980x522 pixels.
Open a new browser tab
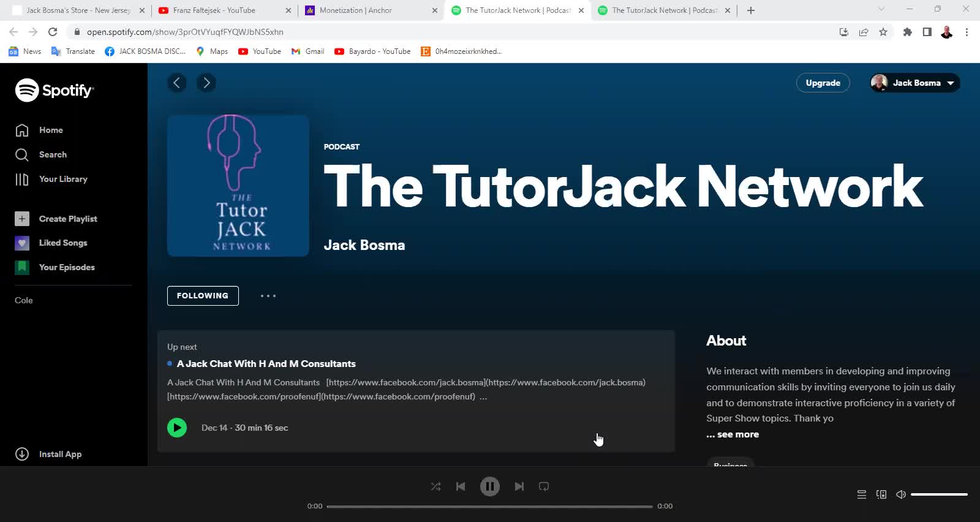[x=751, y=10]
